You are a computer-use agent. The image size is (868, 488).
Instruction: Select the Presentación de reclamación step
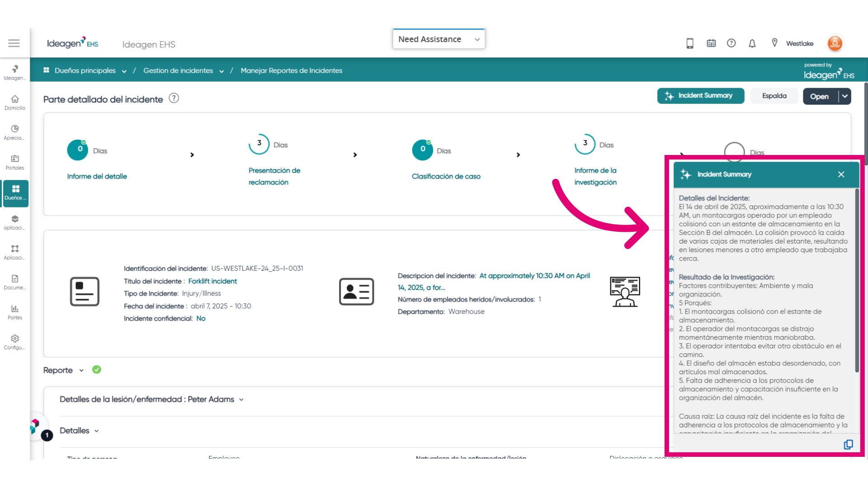coord(274,176)
